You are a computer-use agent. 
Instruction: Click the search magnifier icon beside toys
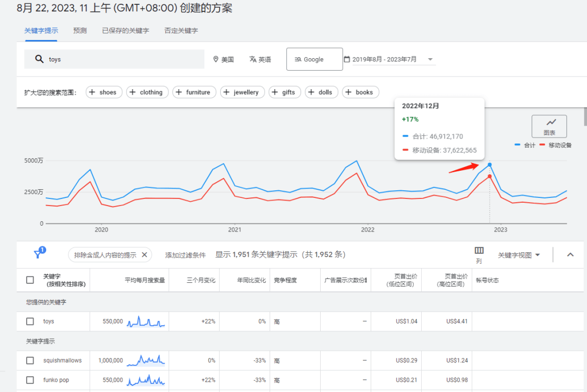pyautogui.click(x=39, y=59)
